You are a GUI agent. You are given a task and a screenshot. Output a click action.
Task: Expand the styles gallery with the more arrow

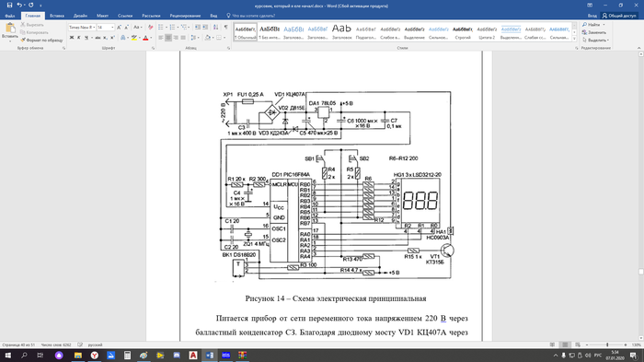click(x=575, y=39)
